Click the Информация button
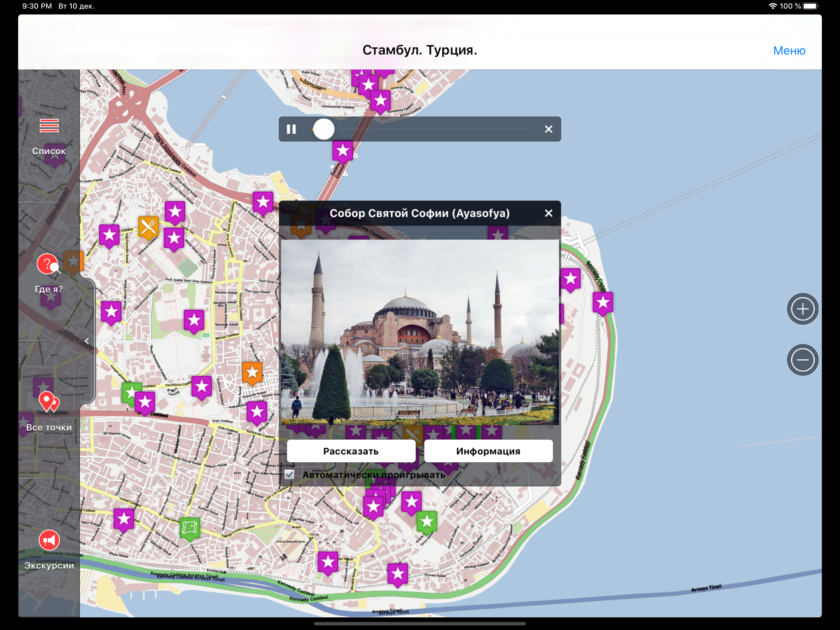840x630 pixels. click(488, 451)
